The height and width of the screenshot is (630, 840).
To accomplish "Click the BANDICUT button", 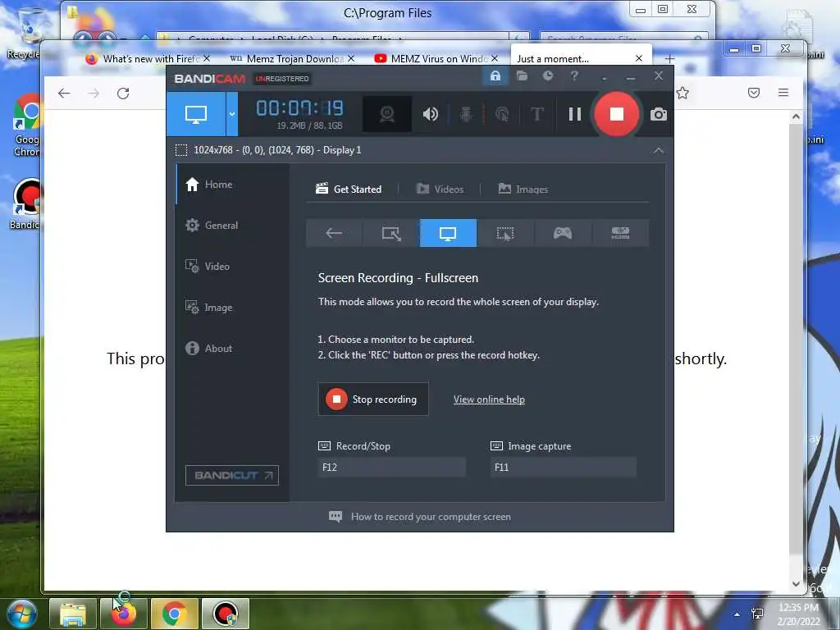I will click(x=232, y=475).
